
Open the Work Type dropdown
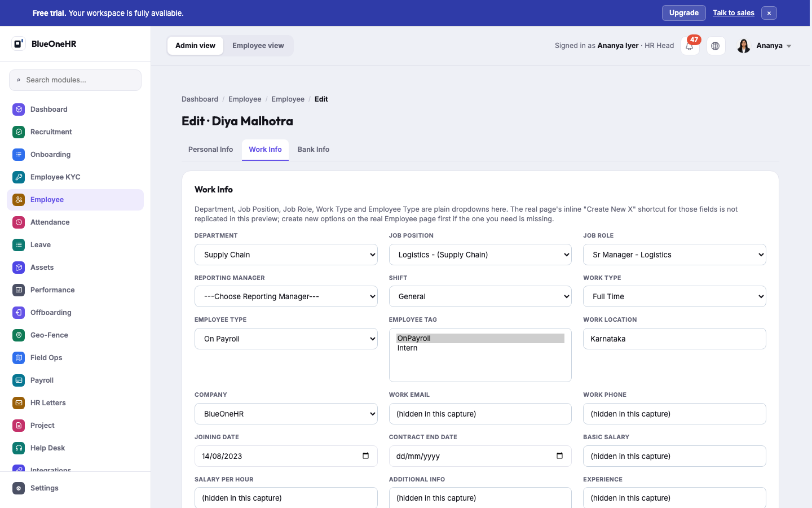pyautogui.click(x=674, y=296)
